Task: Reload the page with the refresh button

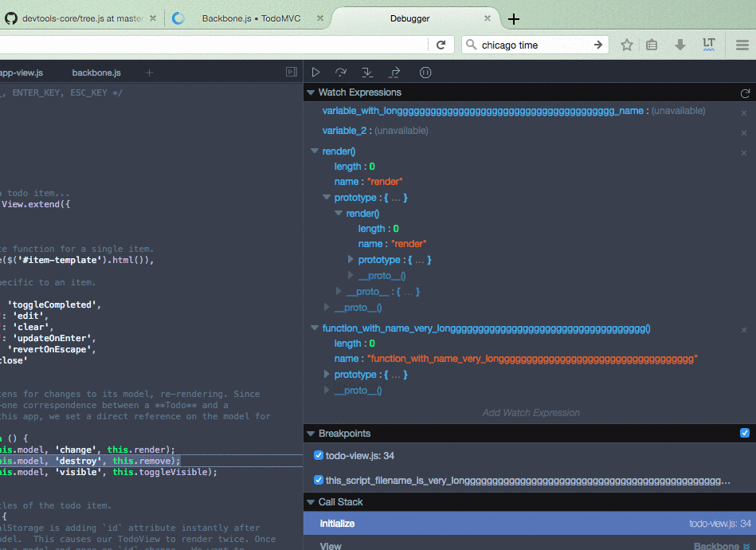Action: tap(441, 44)
